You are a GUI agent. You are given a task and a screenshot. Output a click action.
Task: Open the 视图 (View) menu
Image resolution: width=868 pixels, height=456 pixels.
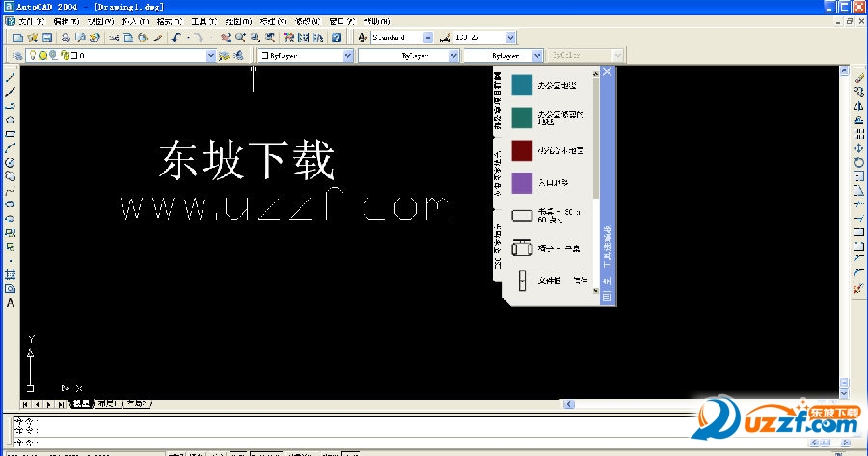point(100,21)
